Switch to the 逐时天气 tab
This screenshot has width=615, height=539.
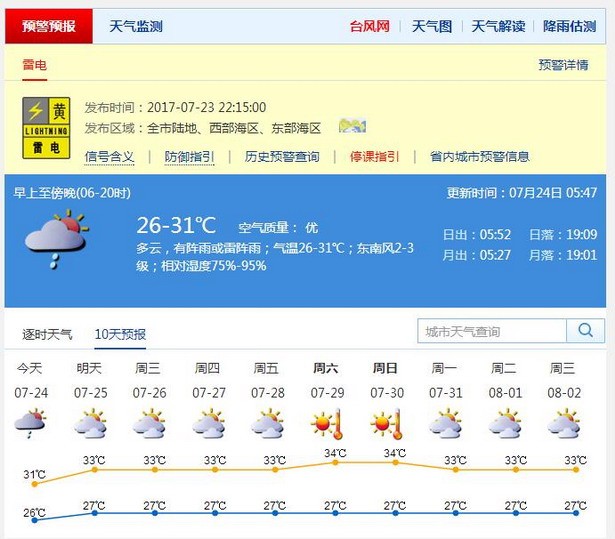[x=48, y=334]
